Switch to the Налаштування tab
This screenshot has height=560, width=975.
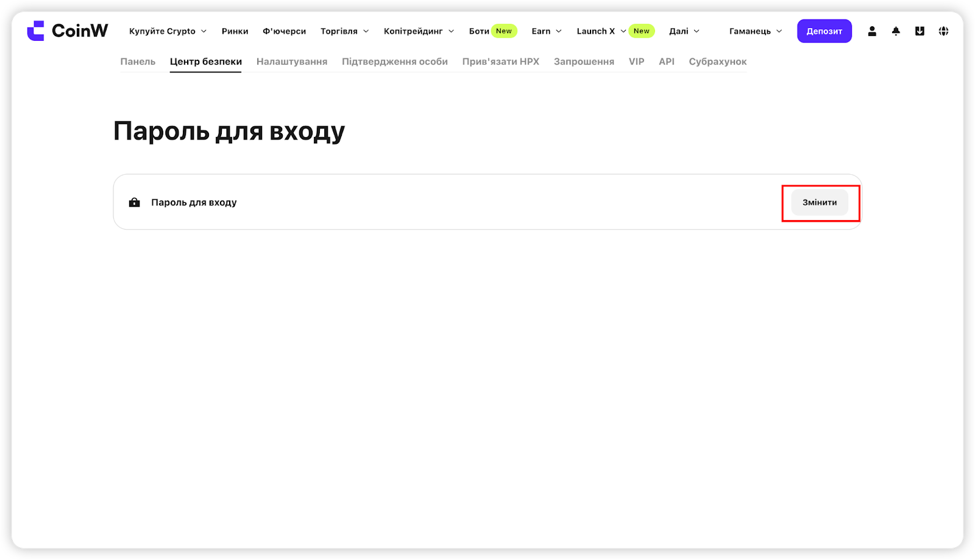(x=292, y=62)
